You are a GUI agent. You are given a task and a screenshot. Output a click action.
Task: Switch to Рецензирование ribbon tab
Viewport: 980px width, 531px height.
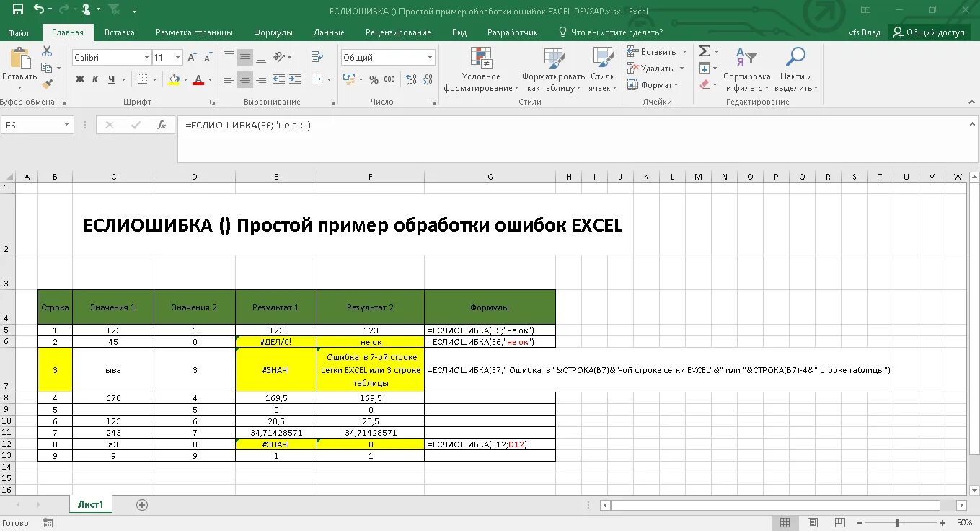tap(398, 32)
